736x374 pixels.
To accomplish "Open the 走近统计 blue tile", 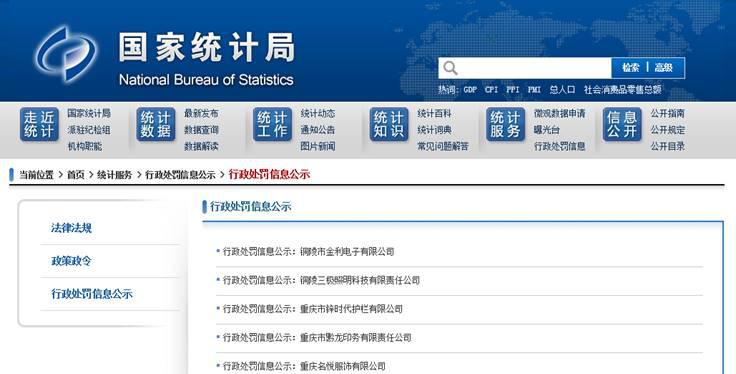I will pyautogui.click(x=39, y=124).
